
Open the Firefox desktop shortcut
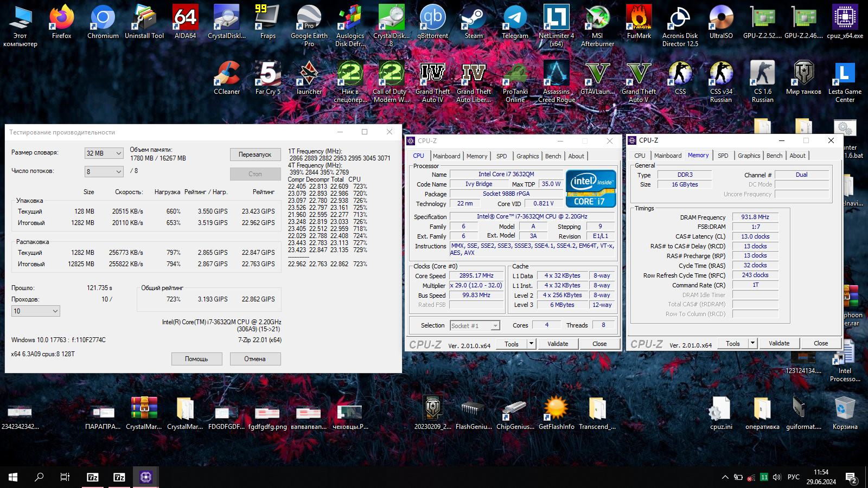pos(61,22)
